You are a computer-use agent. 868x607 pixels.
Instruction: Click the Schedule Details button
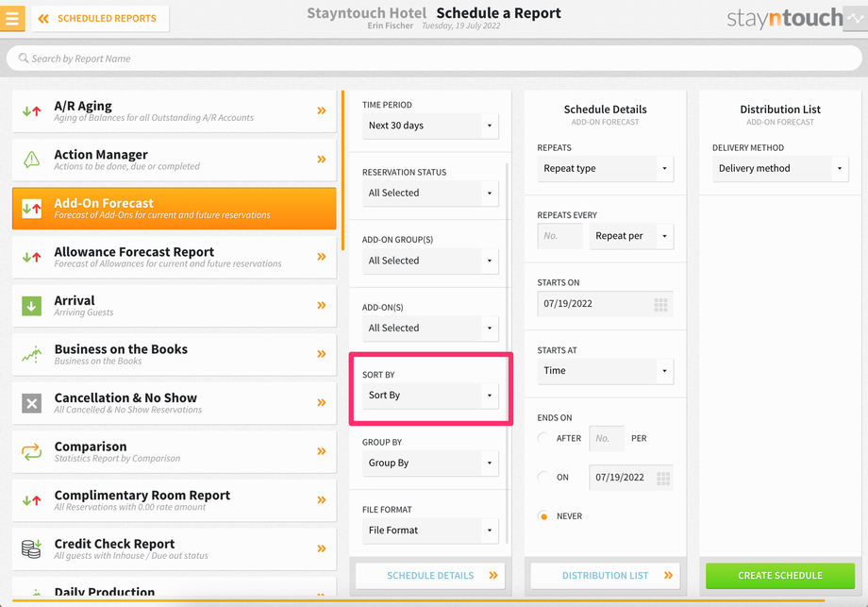[x=430, y=576]
